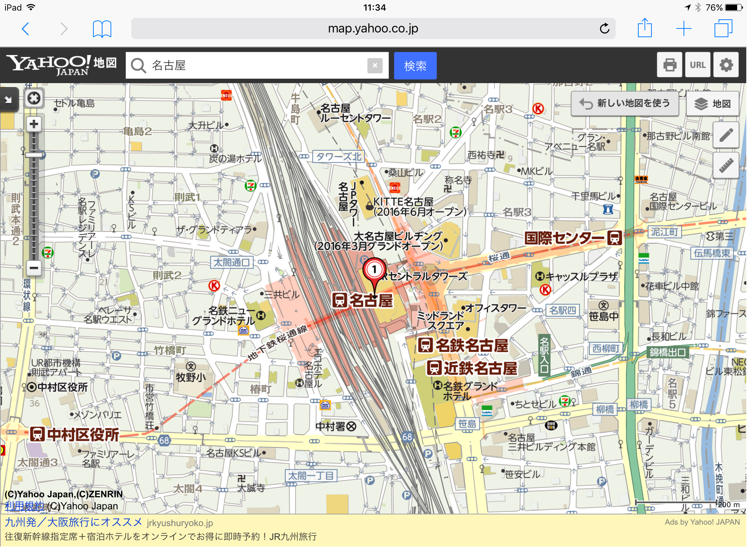This screenshot has width=747, height=560.
Task: Open the 地図 layer selector
Action: click(x=712, y=104)
